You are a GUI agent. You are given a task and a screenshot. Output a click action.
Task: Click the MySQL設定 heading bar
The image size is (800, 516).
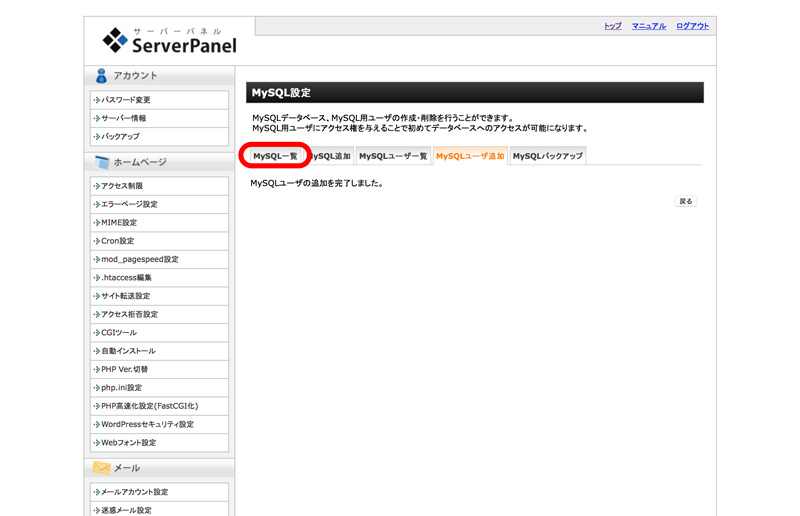pos(474,93)
